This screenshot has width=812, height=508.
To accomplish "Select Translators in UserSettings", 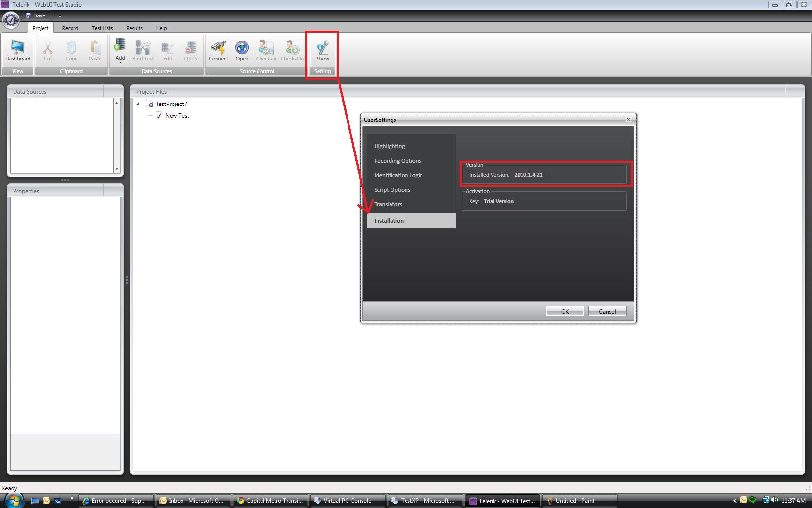I will (388, 204).
